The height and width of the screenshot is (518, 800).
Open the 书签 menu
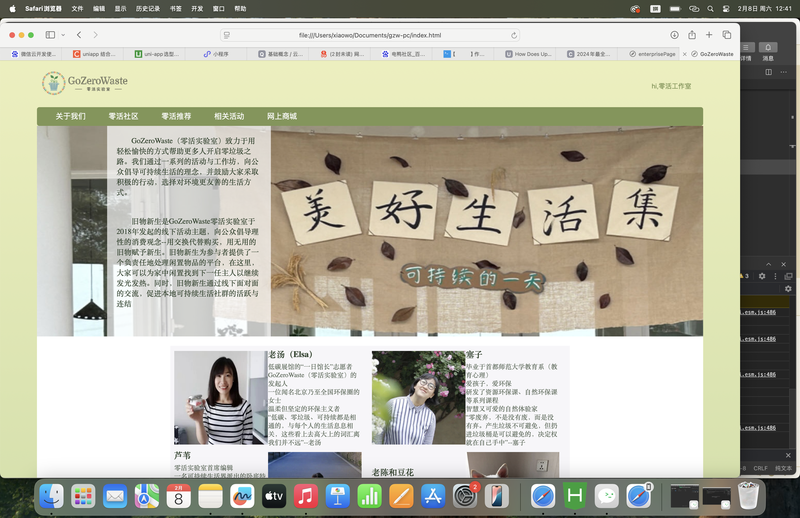point(176,8)
